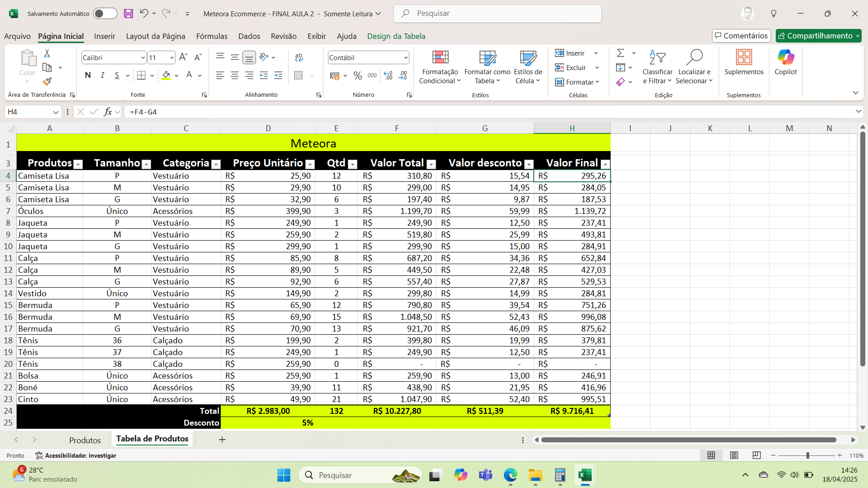
Task: Click the yellow Fill Color swatch
Action: coord(166,76)
